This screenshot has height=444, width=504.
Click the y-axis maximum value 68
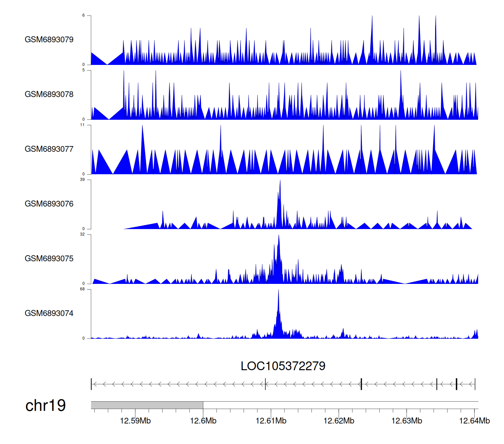(x=82, y=289)
